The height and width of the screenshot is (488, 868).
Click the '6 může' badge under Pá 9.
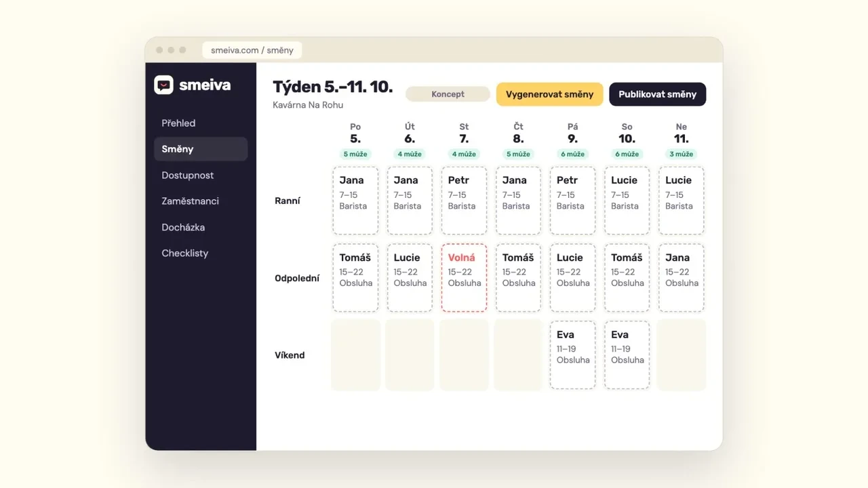(x=572, y=154)
